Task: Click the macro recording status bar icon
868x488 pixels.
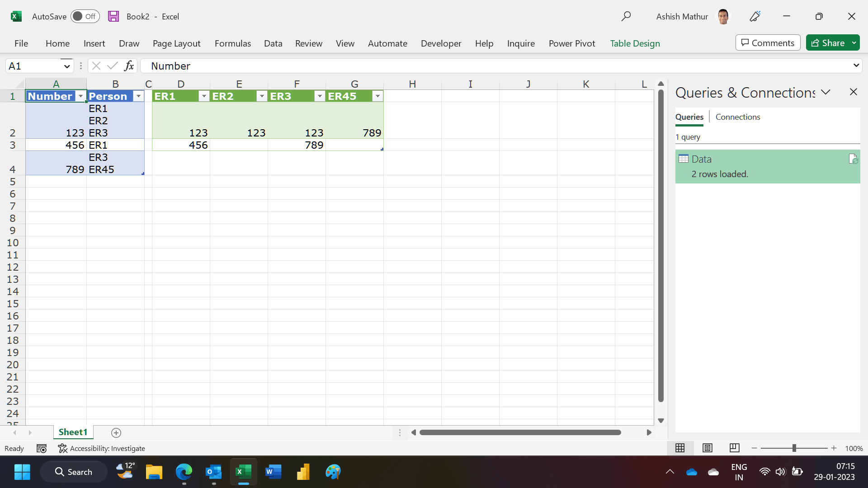Action: [42, 448]
